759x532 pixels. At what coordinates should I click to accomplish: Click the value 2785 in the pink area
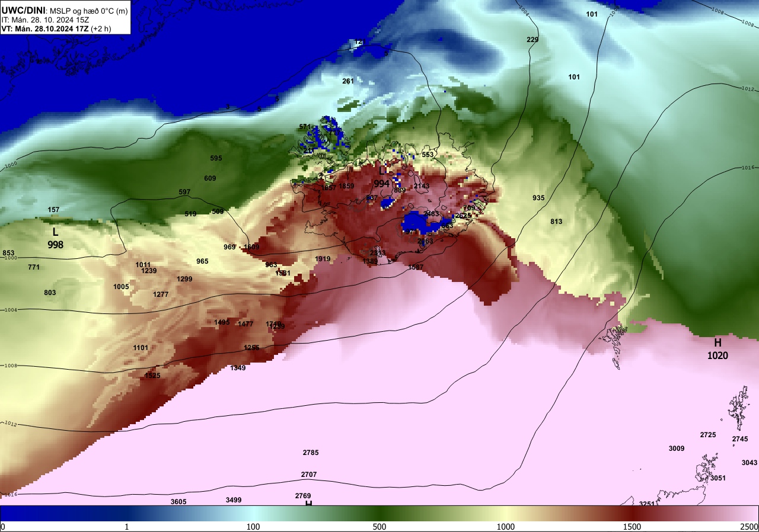(x=311, y=453)
